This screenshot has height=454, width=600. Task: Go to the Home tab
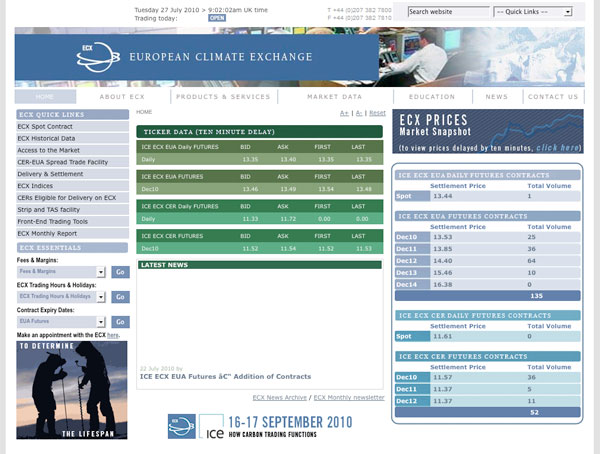[45, 97]
